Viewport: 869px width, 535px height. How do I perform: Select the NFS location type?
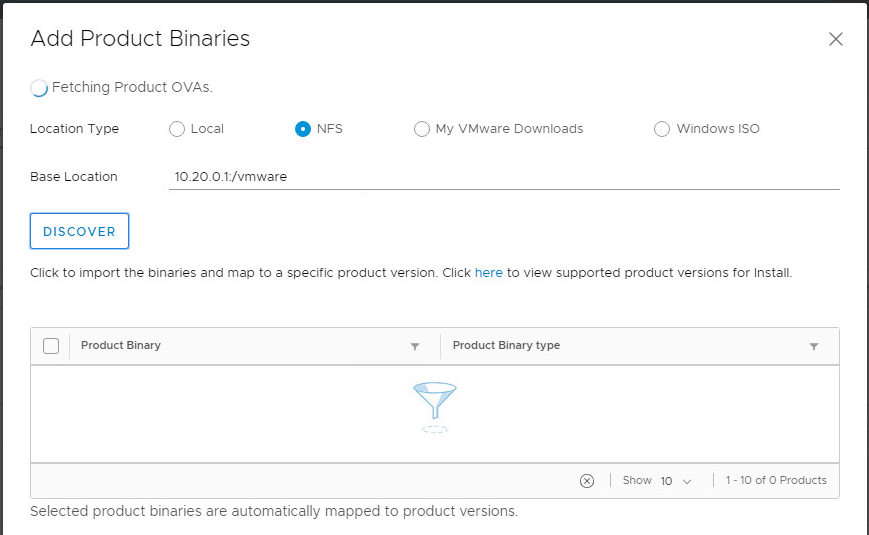tap(303, 129)
